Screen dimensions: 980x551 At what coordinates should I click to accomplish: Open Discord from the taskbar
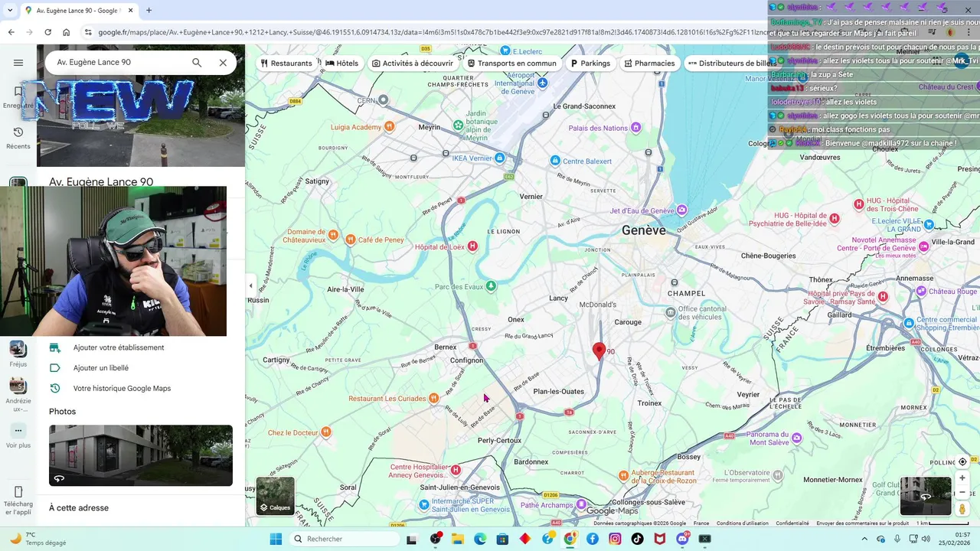point(681,539)
